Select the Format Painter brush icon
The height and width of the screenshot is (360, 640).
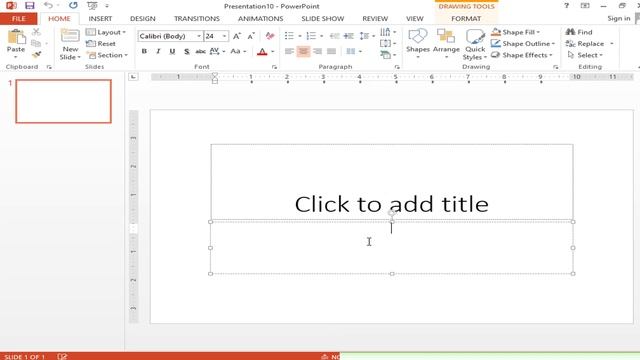(36, 55)
